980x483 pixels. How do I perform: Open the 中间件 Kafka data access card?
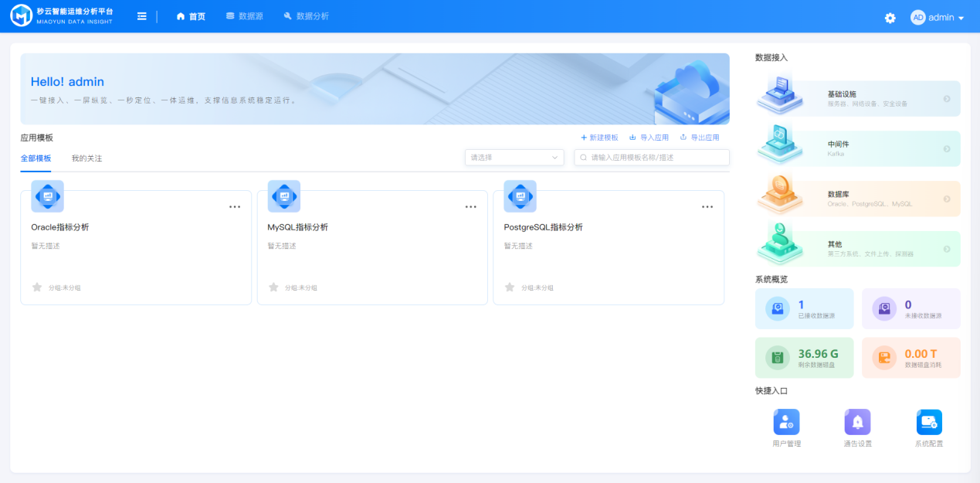[858, 148]
